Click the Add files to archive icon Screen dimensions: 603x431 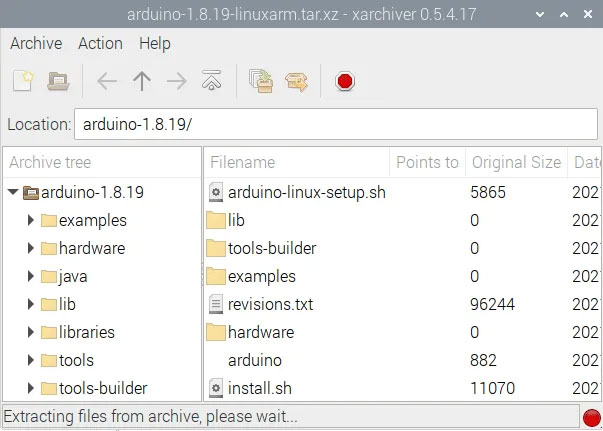tap(261, 81)
